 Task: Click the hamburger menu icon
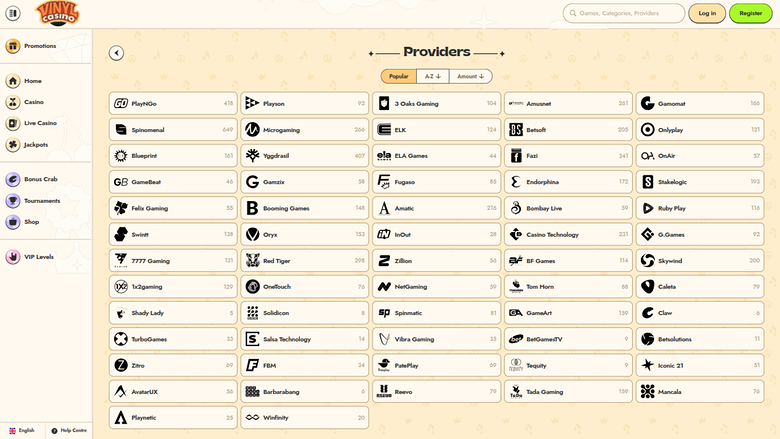pos(14,13)
